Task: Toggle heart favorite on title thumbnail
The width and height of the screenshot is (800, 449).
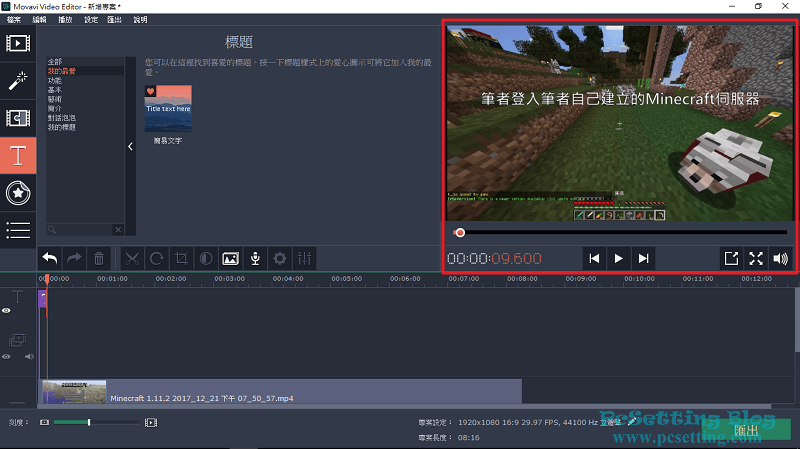Action: click(151, 92)
